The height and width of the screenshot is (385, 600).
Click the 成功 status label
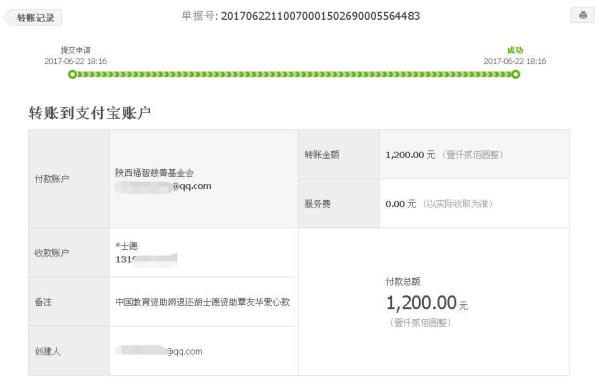(515, 50)
